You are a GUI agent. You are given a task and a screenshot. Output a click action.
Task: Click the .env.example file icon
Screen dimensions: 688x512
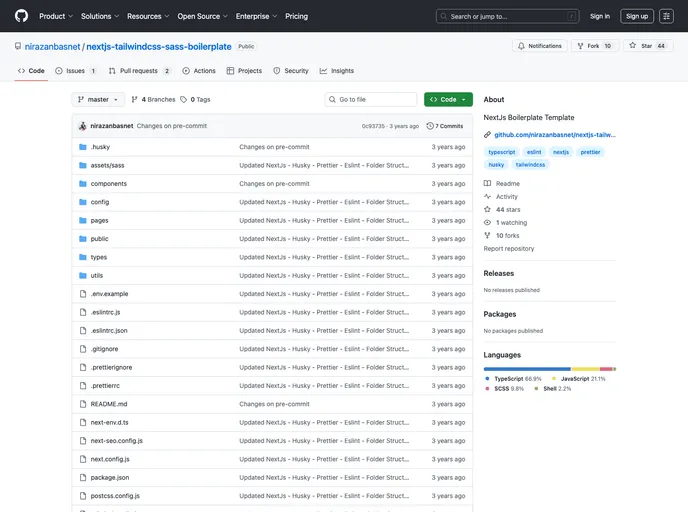[82, 294]
